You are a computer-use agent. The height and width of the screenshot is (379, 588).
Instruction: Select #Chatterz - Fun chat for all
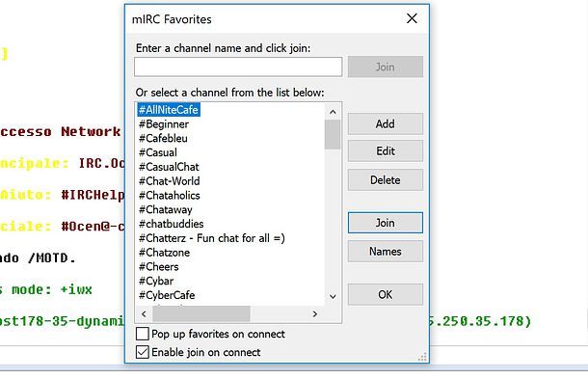(212, 238)
